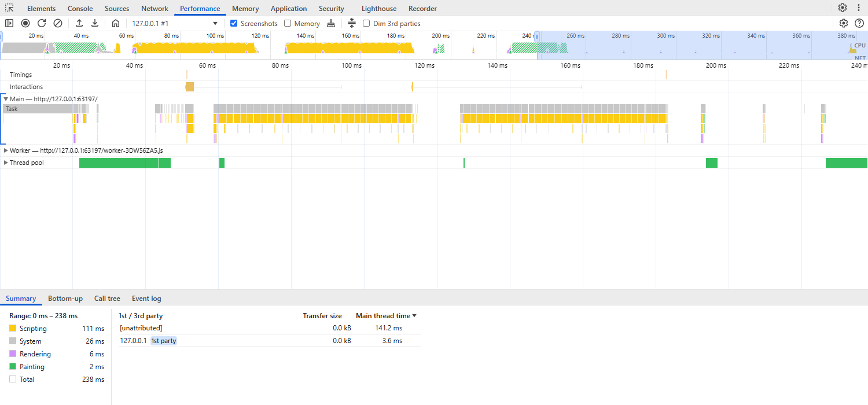The height and width of the screenshot is (405, 868).
Task: Enable the Memory checkbox
Action: [x=288, y=23]
